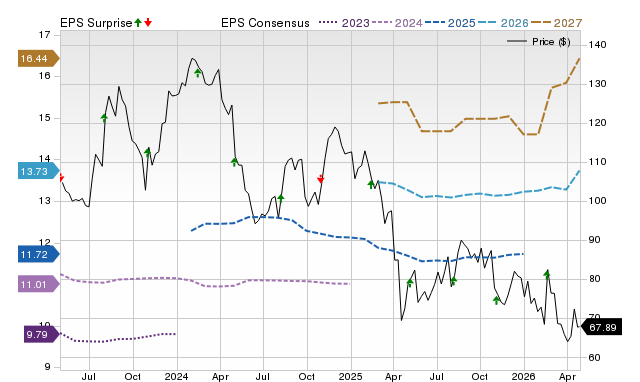The image size is (640, 382).
Task: Click the end of the 2025 dark blue dashed line
Action: point(524,254)
